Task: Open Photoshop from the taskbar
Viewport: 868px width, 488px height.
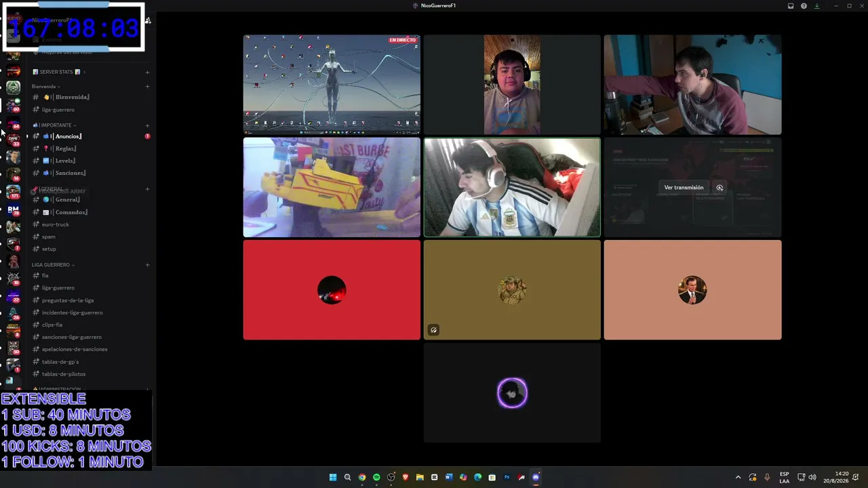Action: pos(507,477)
